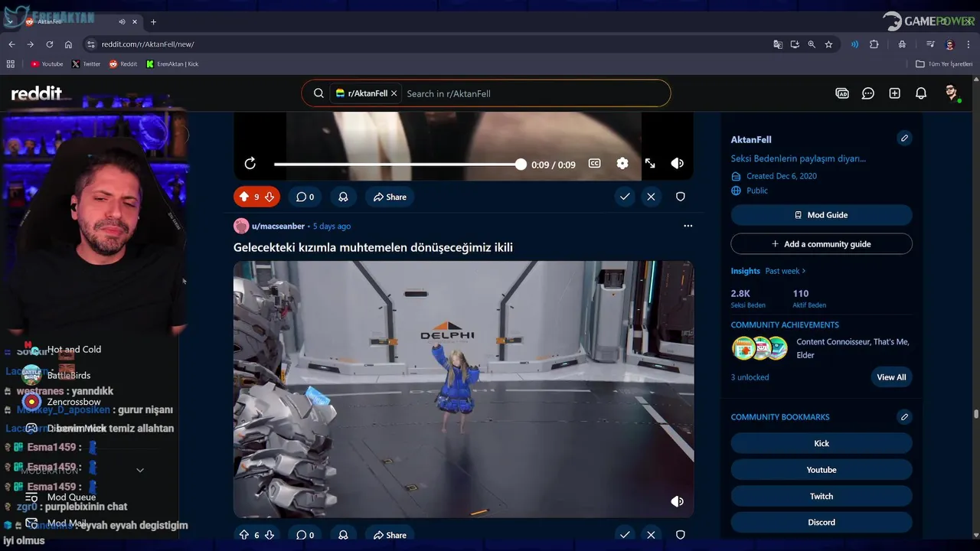The height and width of the screenshot is (551, 980).
Task: Open mod shield on 9-vote post
Action: [680, 197]
